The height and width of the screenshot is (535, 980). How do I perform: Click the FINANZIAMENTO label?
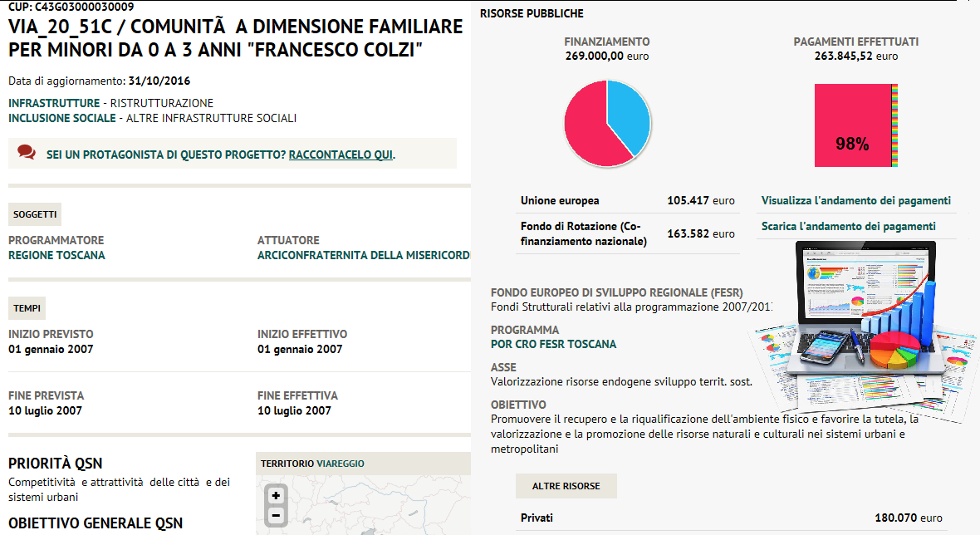[x=607, y=42]
